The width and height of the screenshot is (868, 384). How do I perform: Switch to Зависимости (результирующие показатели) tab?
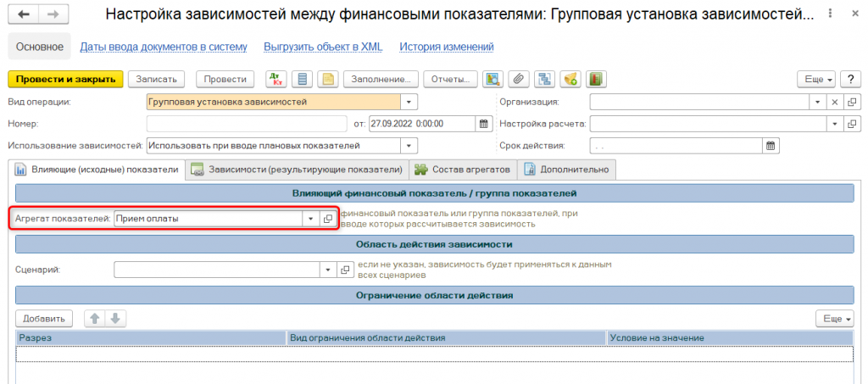[x=297, y=170]
